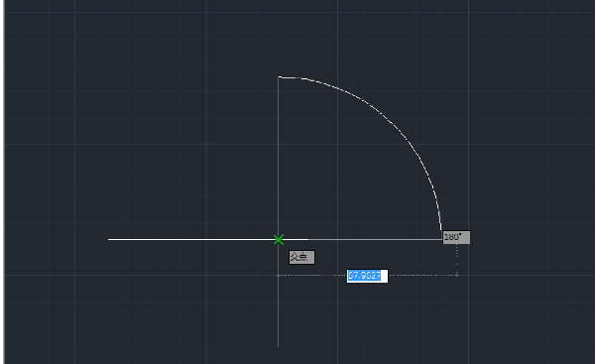
Task: Click the 交点 snap tooltip label
Action: (301, 257)
